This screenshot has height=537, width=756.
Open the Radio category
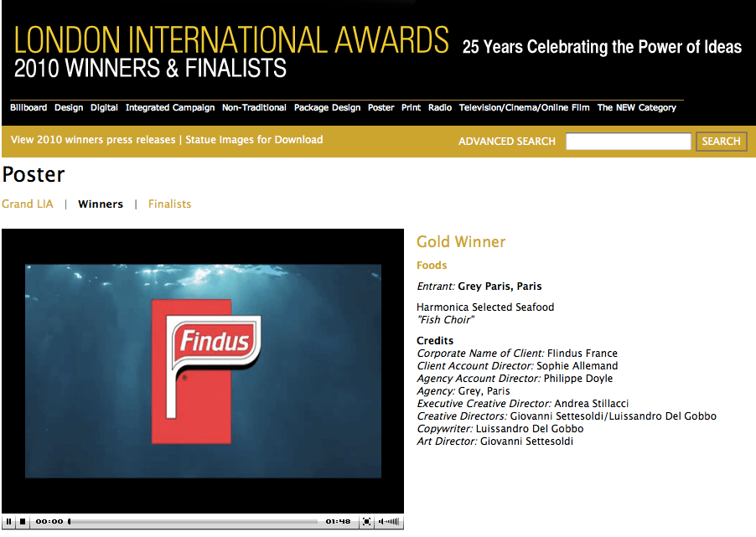point(440,107)
